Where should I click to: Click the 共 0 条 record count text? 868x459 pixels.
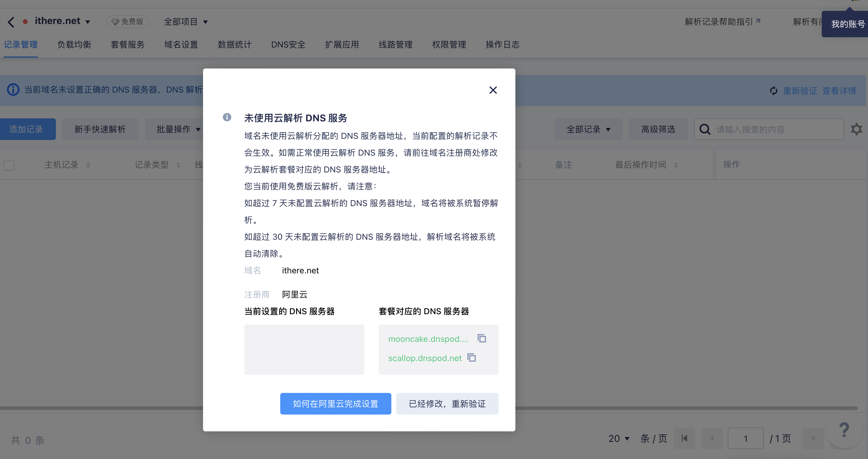pyautogui.click(x=28, y=440)
